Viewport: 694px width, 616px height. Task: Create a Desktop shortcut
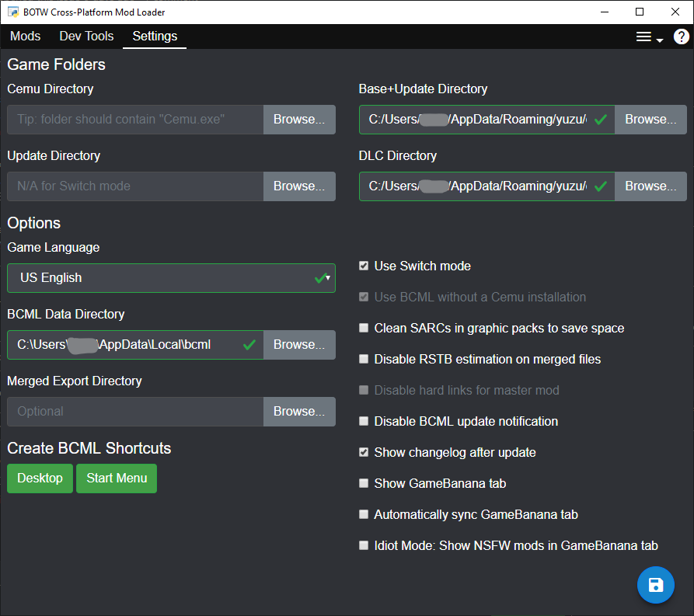click(40, 479)
